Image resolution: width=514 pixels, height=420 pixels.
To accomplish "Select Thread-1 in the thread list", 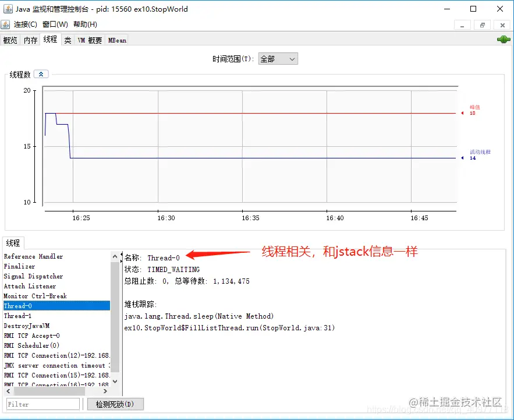I will 56,316.
